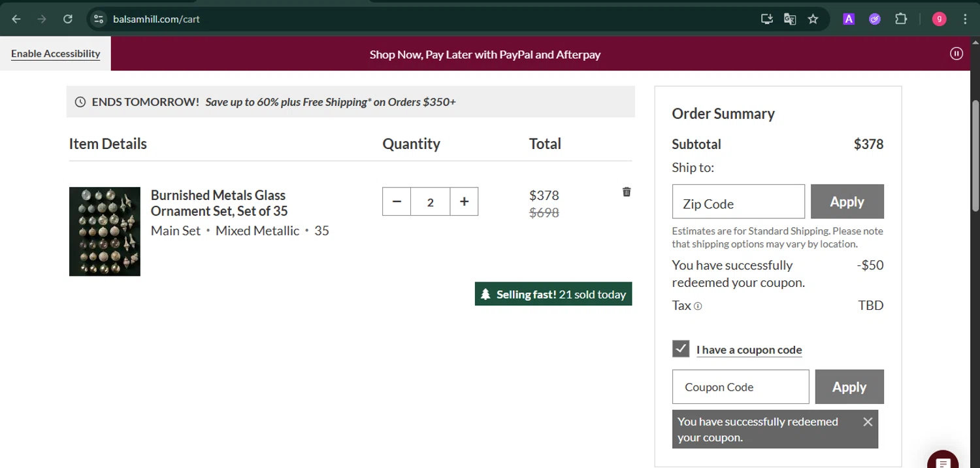Open the round purple extension icon
The image size is (980, 468).
(875, 19)
